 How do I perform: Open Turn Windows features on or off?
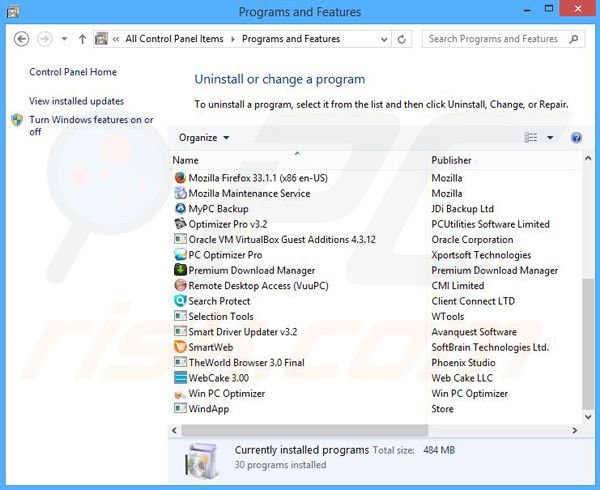[x=91, y=125]
